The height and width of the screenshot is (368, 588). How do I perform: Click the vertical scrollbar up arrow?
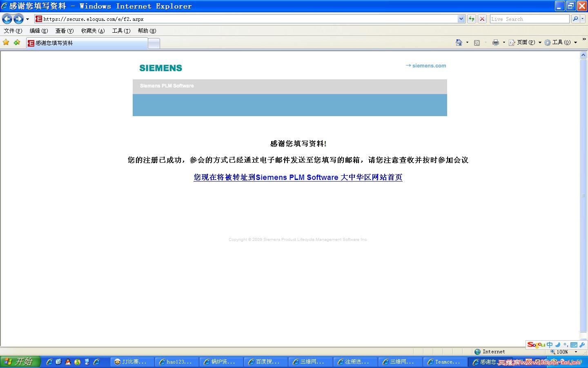(x=584, y=55)
